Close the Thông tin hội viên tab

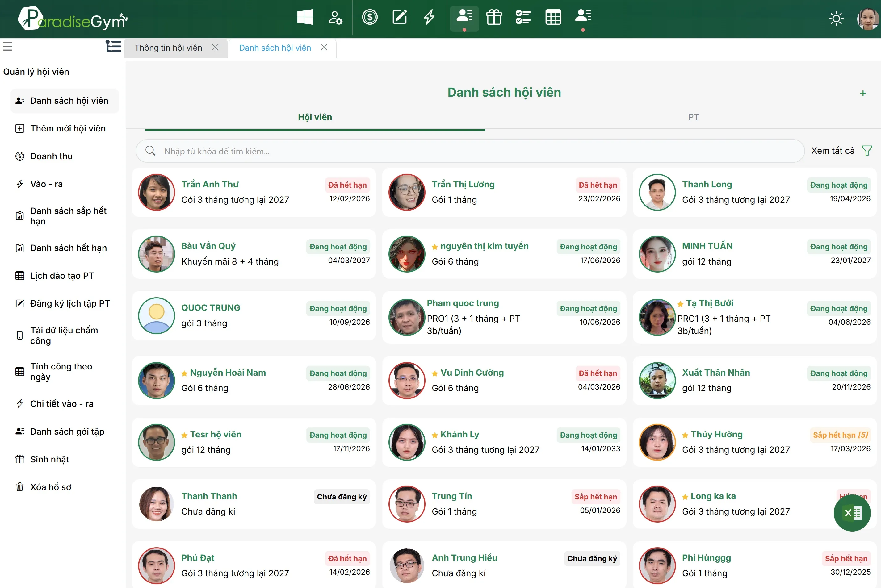[x=215, y=47]
